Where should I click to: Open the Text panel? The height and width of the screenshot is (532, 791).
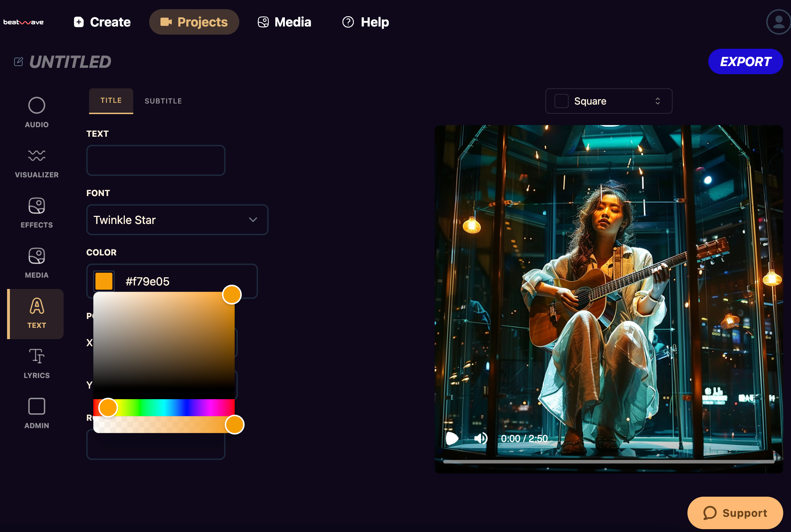pyautogui.click(x=36, y=313)
